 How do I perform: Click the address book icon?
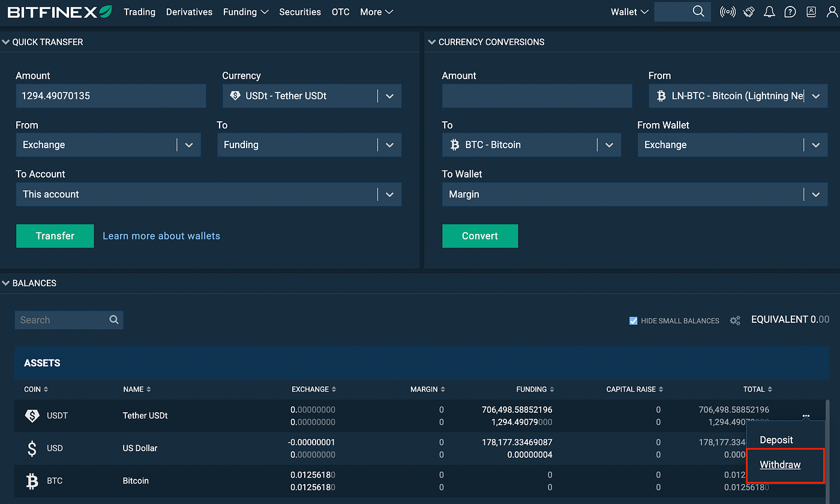[x=811, y=11]
